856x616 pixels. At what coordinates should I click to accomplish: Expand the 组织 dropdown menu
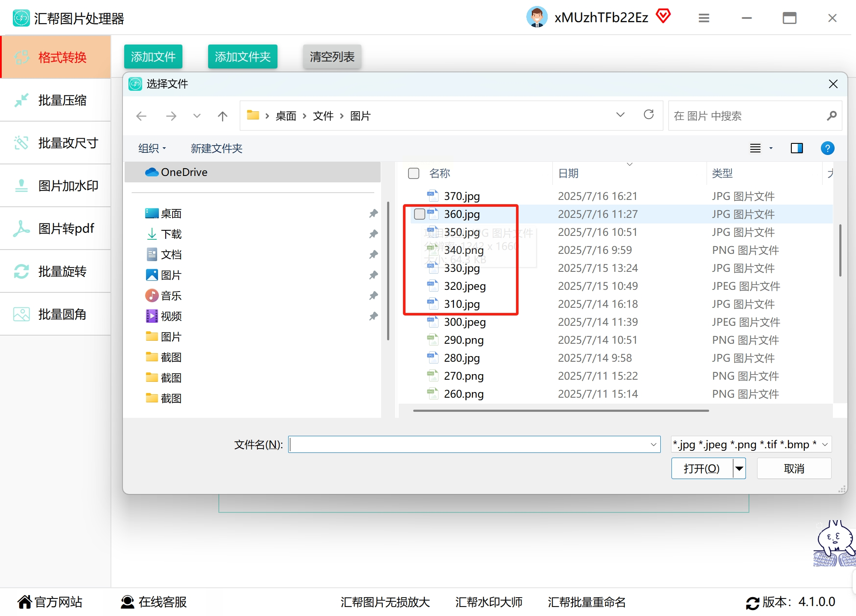(x=152, y=149)
